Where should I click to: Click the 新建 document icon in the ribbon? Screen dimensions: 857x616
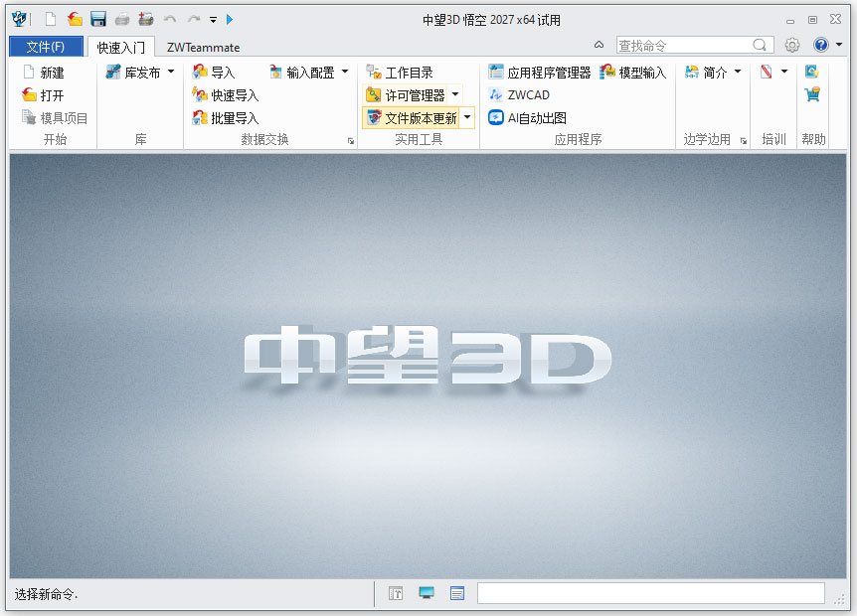29,73
